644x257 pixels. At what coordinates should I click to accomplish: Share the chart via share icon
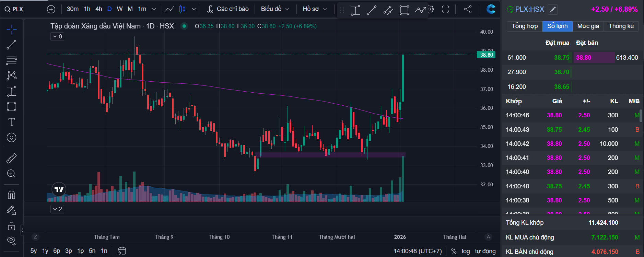(x=468, y=9)
